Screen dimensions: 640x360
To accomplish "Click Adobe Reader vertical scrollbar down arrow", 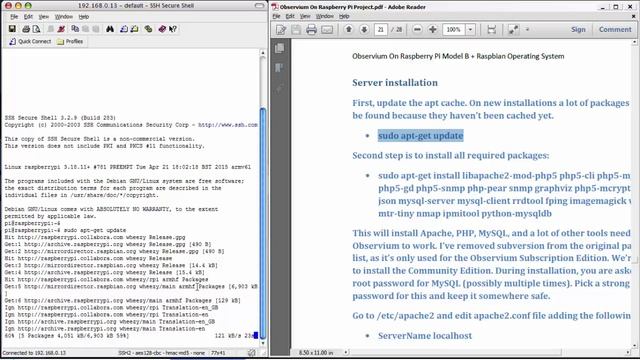I will [x=635, y=346].
